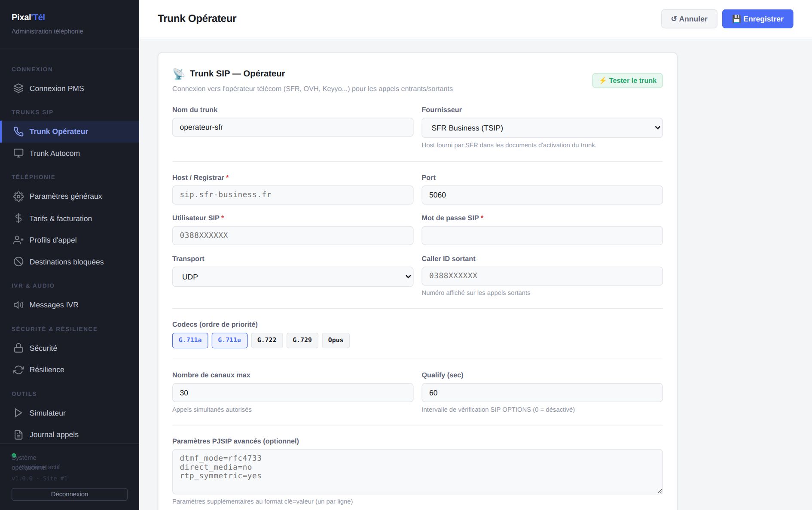Click the Messages IVR speaker icon
This screenshot has width=812, height=510.
(x=18, y=305)
